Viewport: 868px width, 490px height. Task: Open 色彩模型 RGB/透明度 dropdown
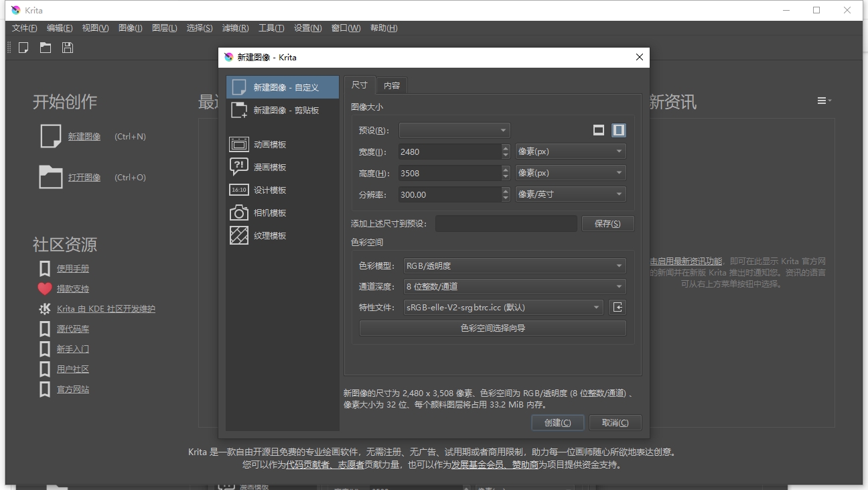[x=515, y=265]
